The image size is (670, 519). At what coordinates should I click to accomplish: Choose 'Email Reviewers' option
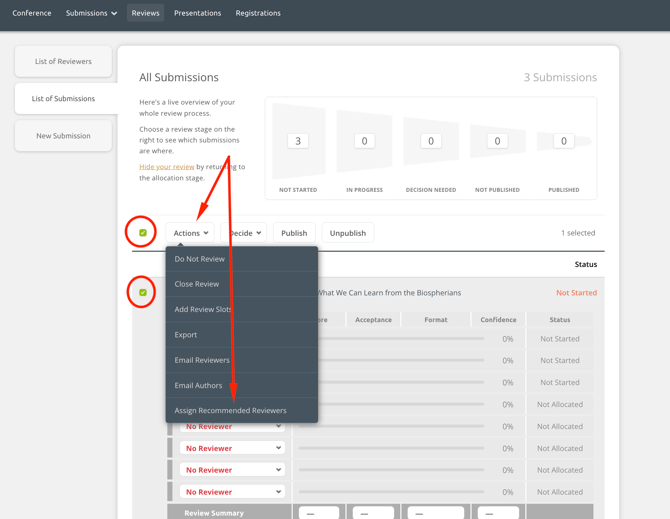pyautogui.click(x=202, y=360)
